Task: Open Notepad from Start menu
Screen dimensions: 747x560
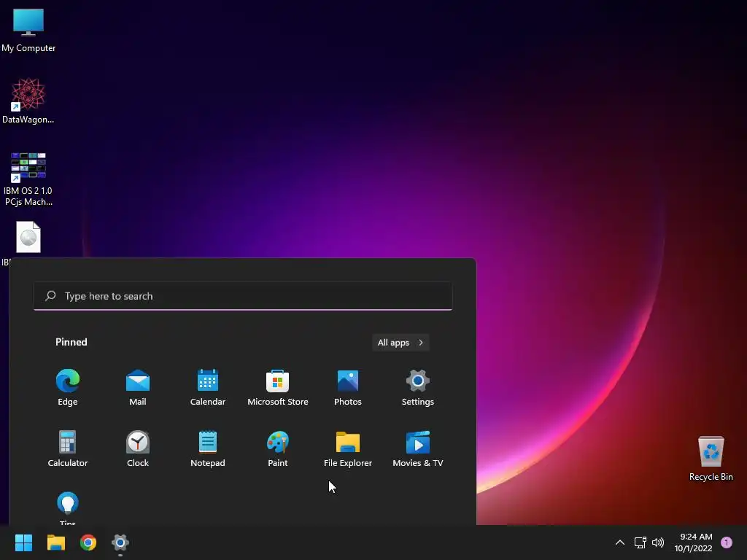Action: click(208, 448)
